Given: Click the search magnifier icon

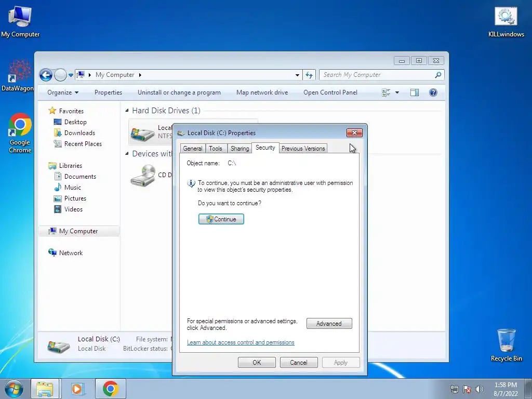Looking at the screenshot, I should point(438,75).
